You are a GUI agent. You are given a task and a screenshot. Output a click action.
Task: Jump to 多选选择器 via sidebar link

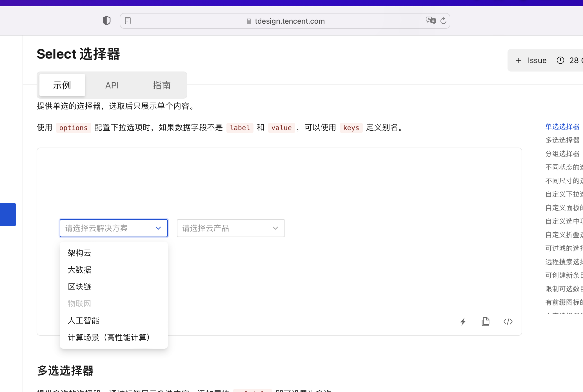562,140
